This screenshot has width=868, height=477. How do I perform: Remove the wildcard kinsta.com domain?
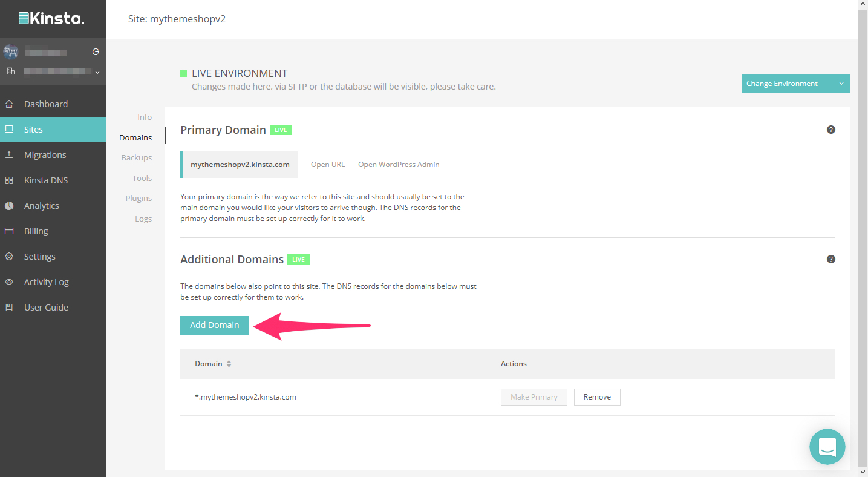coord(596,396)
